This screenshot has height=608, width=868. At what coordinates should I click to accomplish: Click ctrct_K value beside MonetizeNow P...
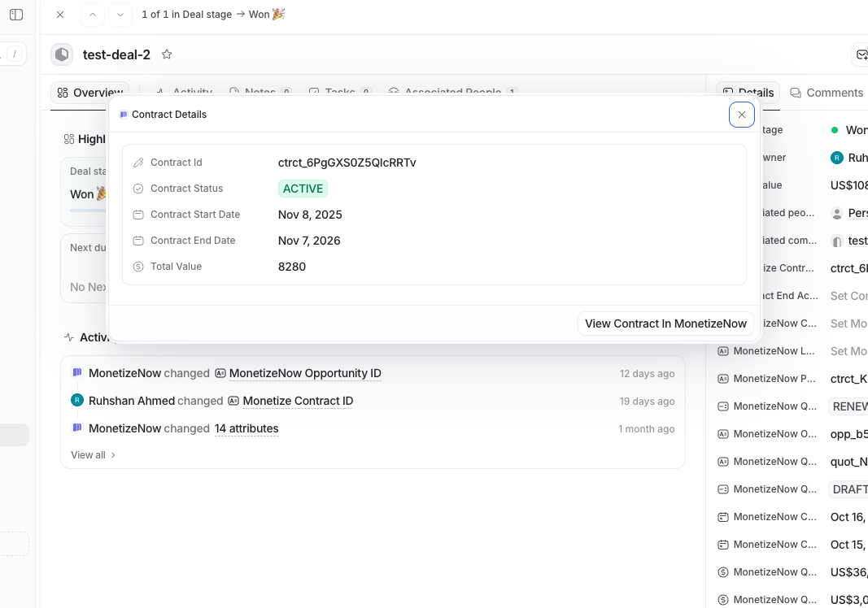pyautogui.click(x=849, y=379)
